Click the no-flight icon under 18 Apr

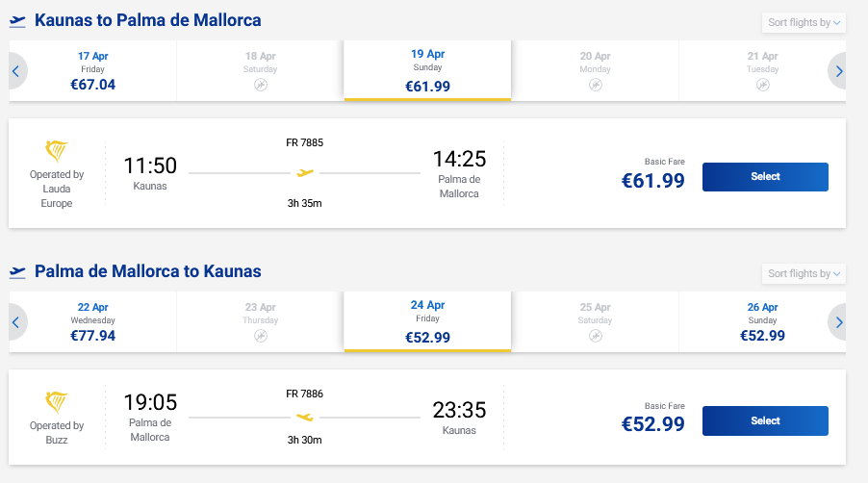coord(260,86)
